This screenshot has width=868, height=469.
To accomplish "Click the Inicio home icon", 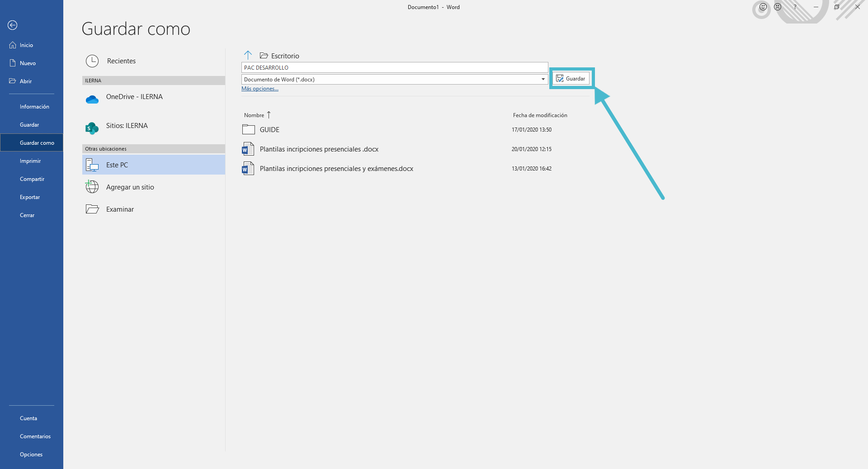I will click(13, 45).
